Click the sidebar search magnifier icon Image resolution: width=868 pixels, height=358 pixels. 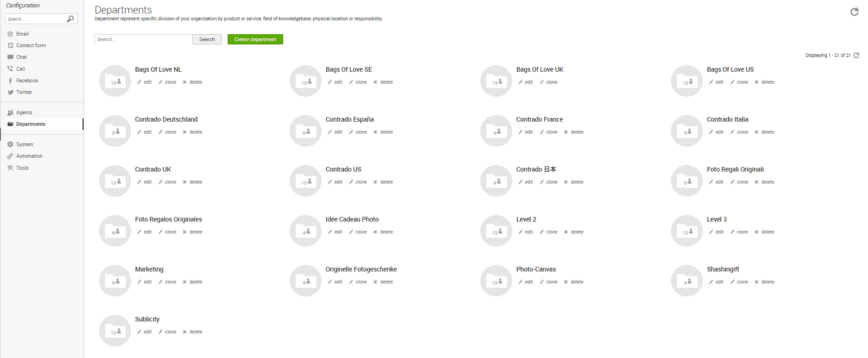click(70, 19)
